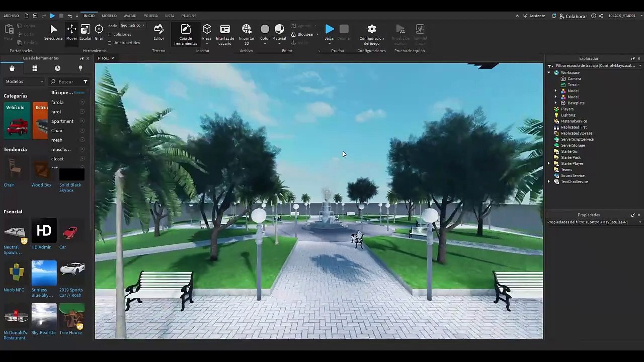Select the Seleccionar tool
This screenshot has height=362, width=644.
point(54,33)
